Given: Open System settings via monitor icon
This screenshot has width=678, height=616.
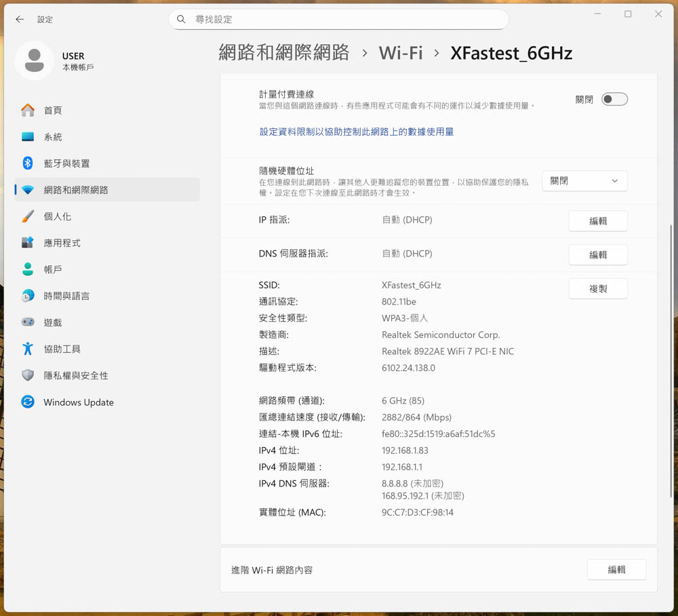Looking at the screenshot, I should tap(28, 137).
